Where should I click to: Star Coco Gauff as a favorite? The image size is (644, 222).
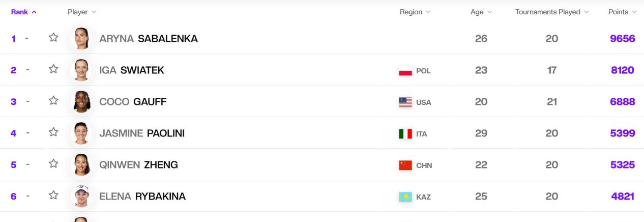52,101
